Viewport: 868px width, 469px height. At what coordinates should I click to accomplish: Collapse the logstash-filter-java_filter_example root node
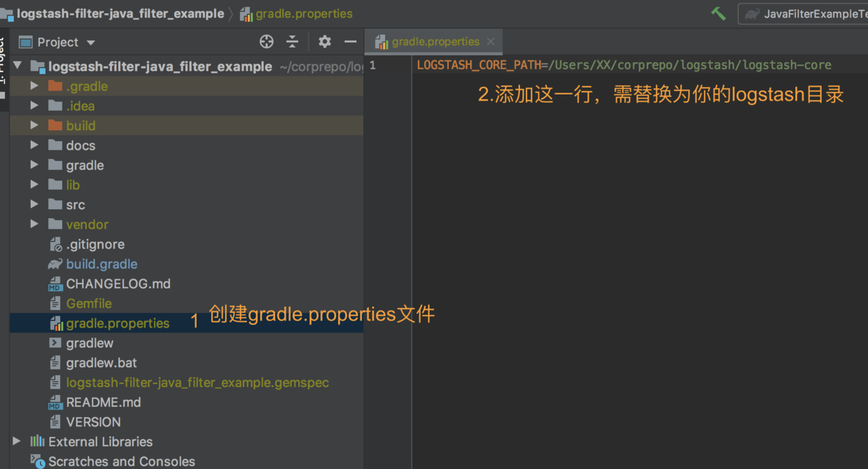[x=17, y=66]
